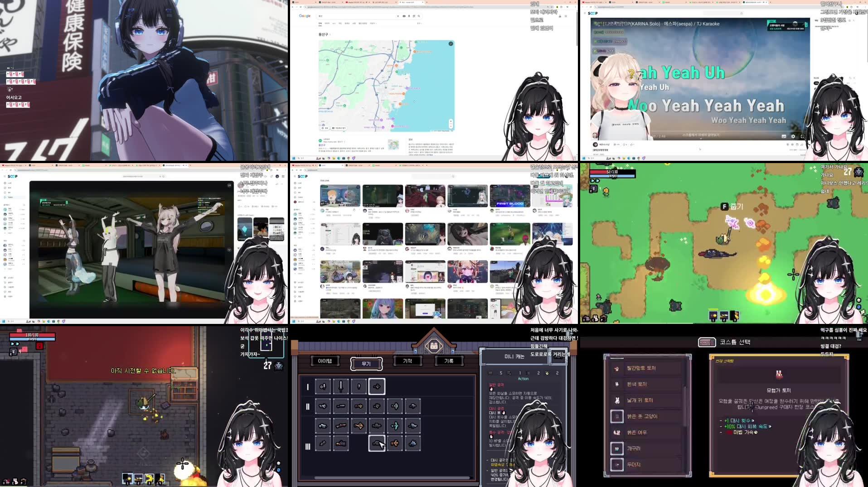The width and height of the screenshot is (868, 487).
Task: Click the dancing avatars video player
Action: click(x=131, y=250)
